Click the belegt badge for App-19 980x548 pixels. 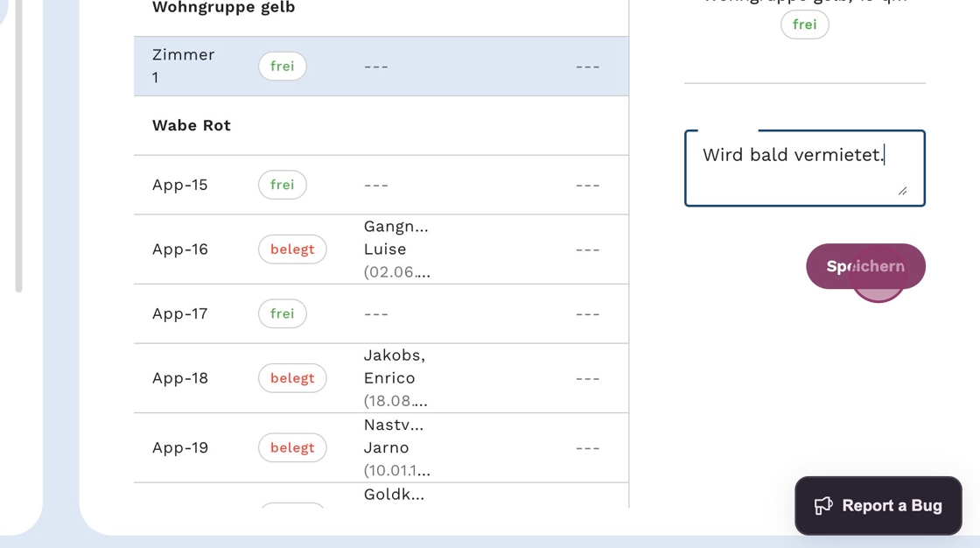(292, 447)
